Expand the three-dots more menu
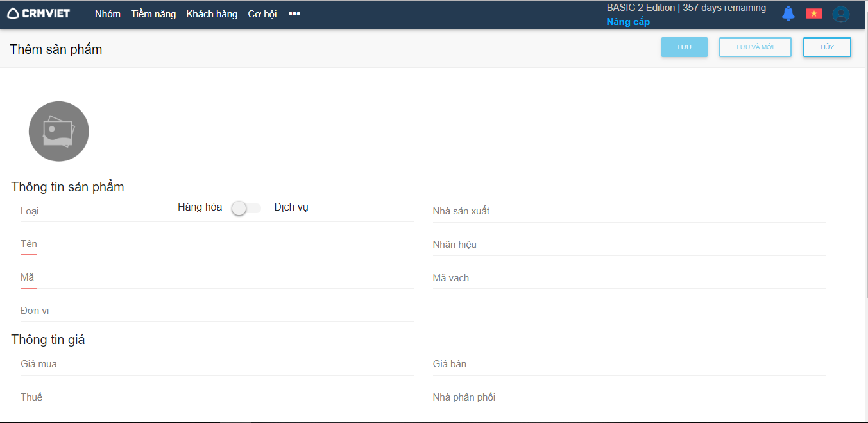This screenshot has width=868, height=423. point(294,13)
